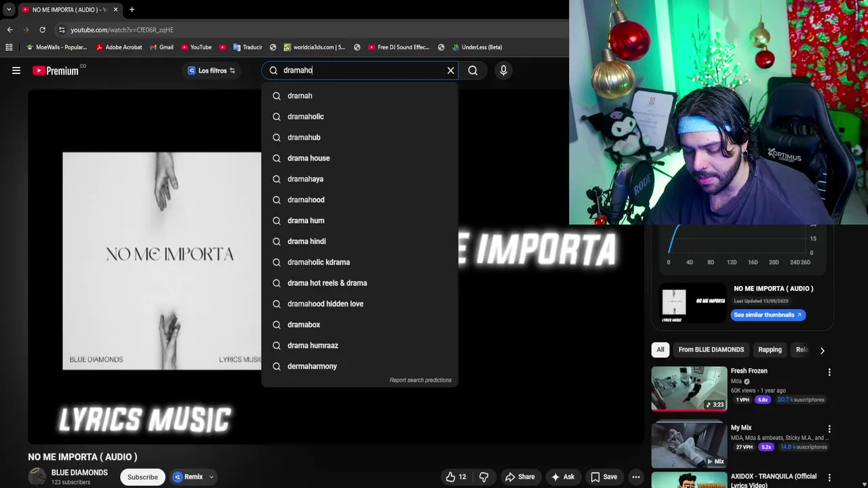Select suggestion 'dramahaya'
868x488 pixels.
(359, 179)
